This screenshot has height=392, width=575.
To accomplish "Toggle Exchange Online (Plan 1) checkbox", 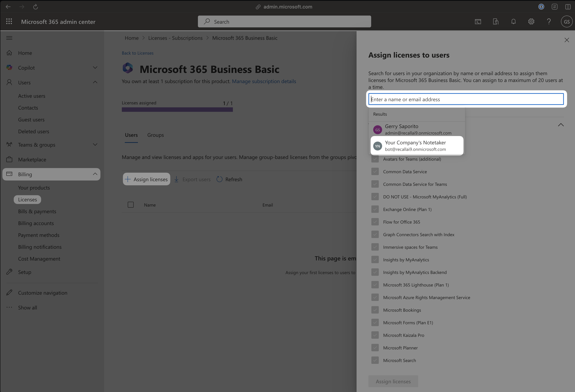I will pos(375,209).
